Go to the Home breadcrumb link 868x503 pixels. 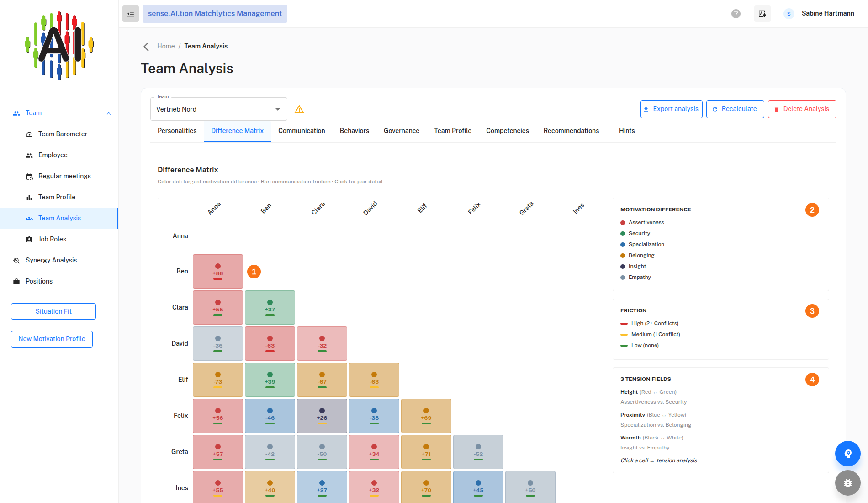pyautogui.click(x=166, y=46)
